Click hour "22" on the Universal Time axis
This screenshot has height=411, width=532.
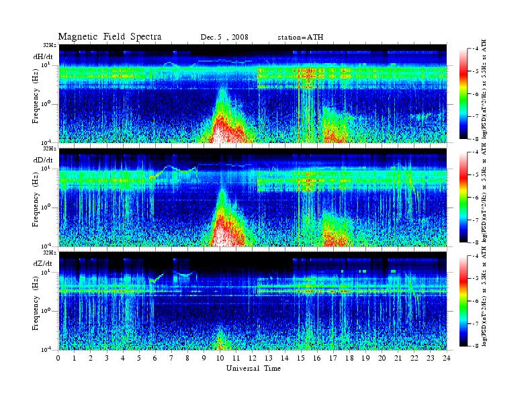(414, 358)
